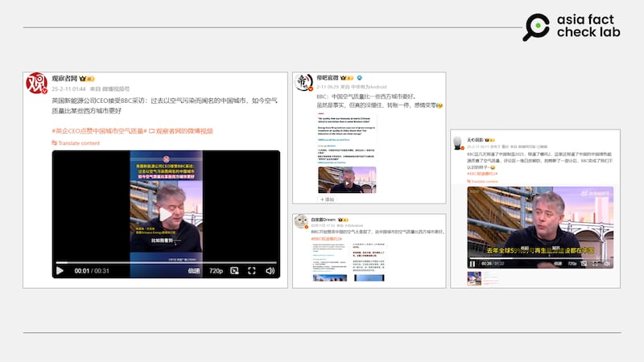Open the red avatar of first poster

point(37,83)
